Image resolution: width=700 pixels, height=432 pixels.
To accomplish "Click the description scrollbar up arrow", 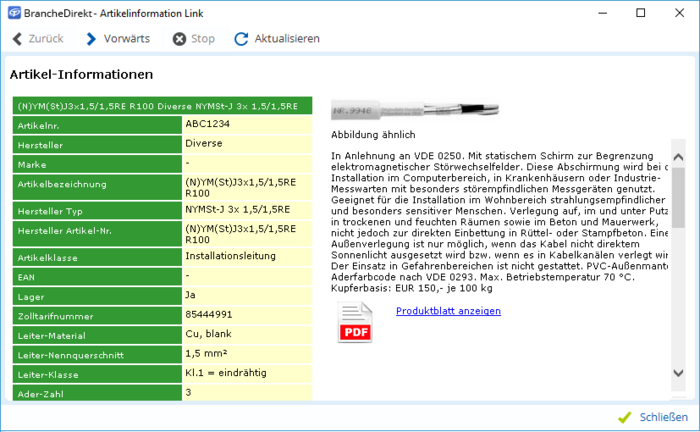I will point(678,158).
